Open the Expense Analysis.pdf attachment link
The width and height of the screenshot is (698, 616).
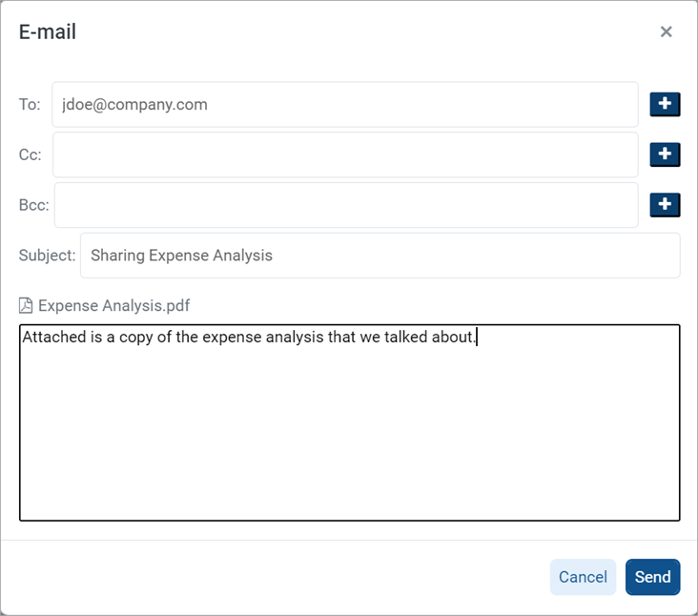113,306
